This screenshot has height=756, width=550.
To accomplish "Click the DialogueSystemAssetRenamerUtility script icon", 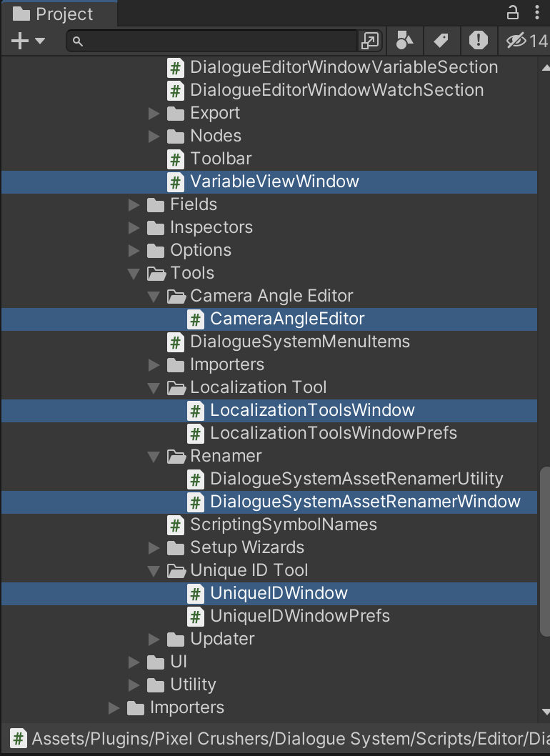I will pyautogui.click(x=195, y=479).
